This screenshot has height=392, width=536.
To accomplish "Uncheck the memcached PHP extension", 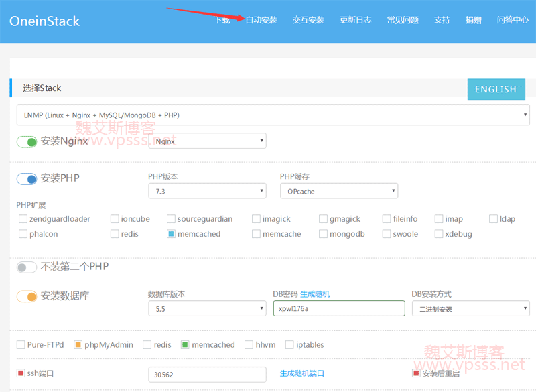I will pos(172,234).
